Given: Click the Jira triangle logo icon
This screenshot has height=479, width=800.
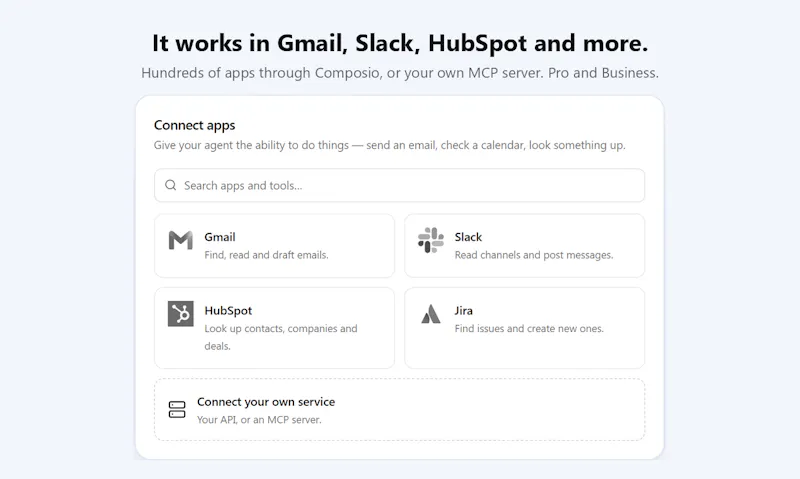Looking at the screenshot, I should [x=431, y=314].
